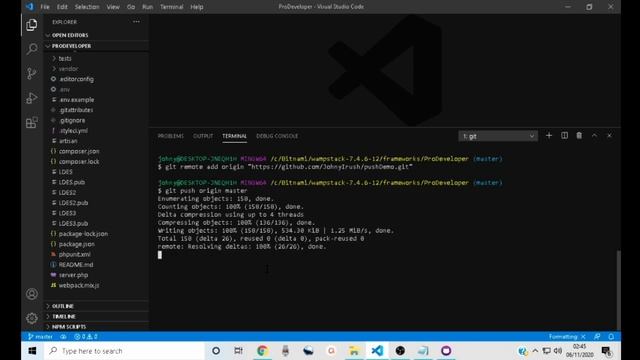Open notifications bell in status bar
This screenshot has height=360, width=640.
611,337
